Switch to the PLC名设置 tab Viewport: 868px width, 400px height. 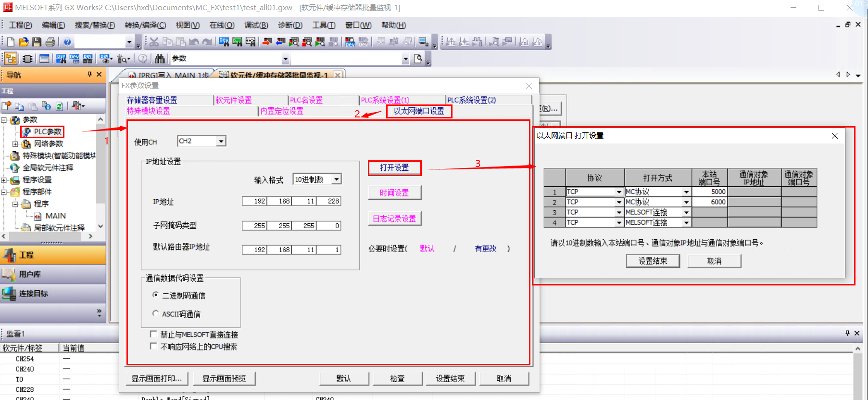[x=306, y=100]
